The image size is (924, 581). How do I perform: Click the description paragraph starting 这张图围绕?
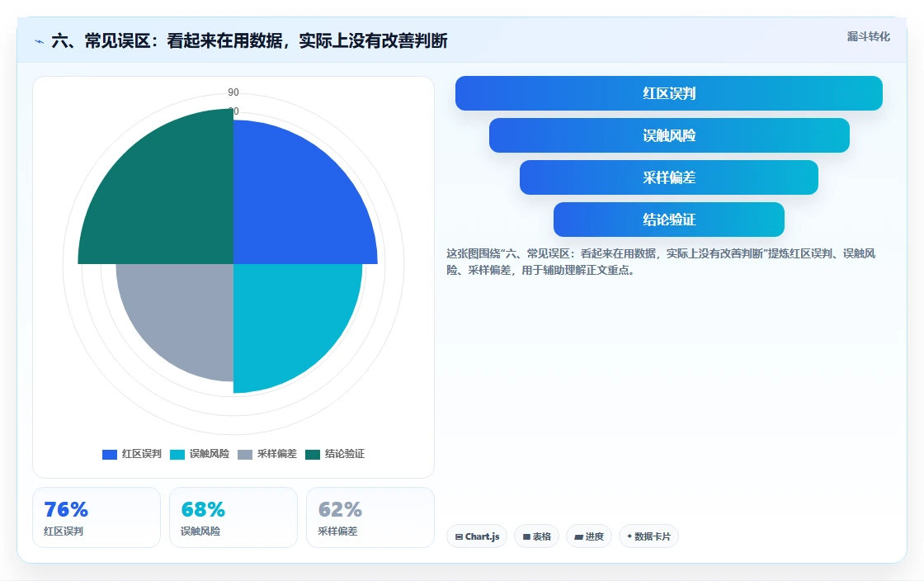pos(661,262)
